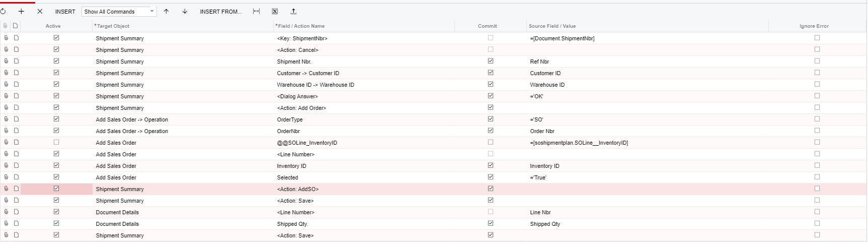Move the row up with the up arrow
Viewport: 868px width, 242px height.
[167, 11]
